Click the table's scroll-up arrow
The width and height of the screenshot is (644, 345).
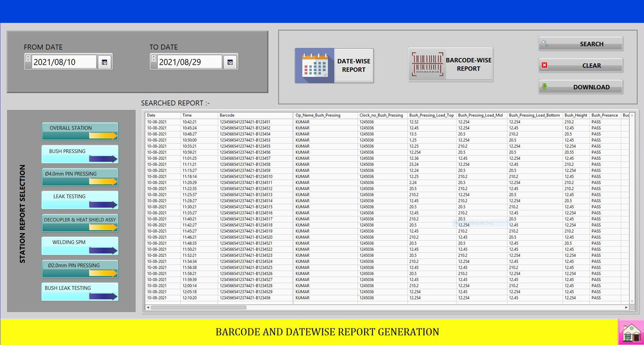pos(632,115)
